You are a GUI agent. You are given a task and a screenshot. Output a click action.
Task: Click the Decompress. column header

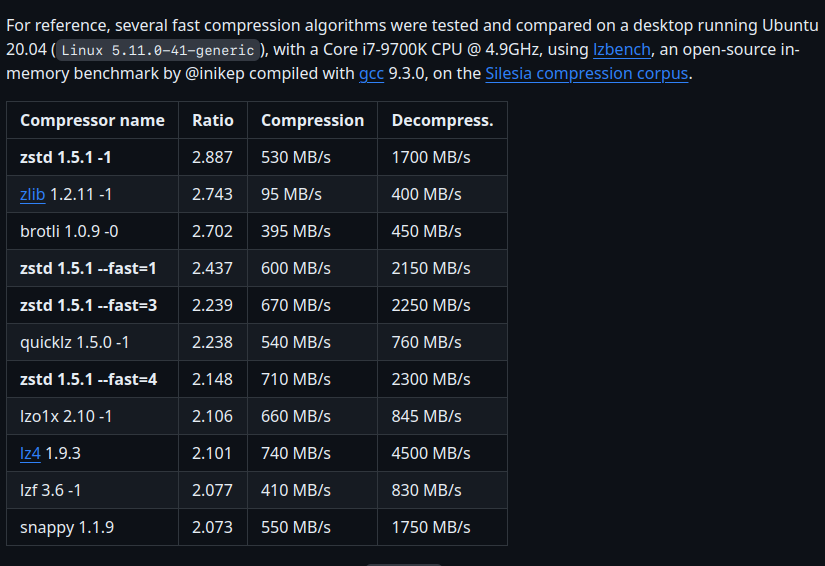tap(442, 120)
